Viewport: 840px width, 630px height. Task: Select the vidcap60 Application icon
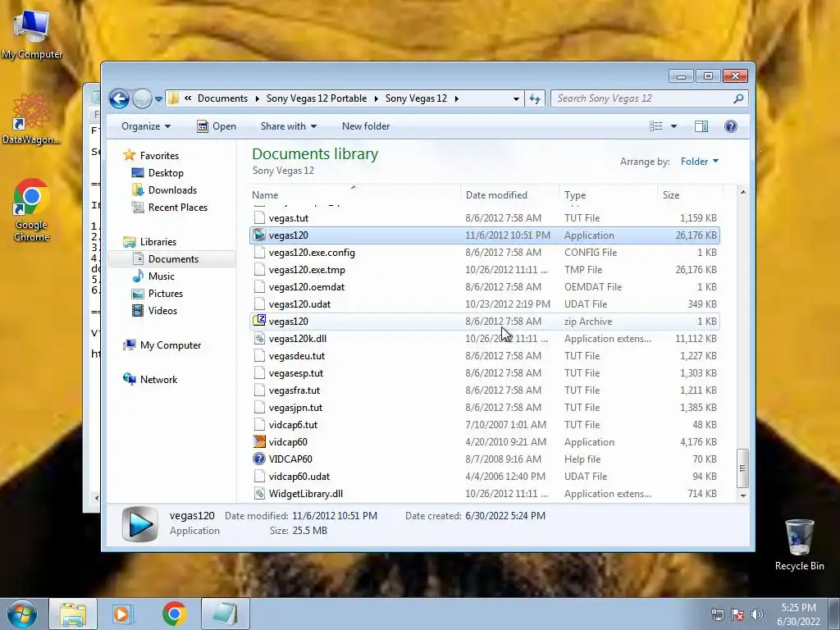coord(259,441)
